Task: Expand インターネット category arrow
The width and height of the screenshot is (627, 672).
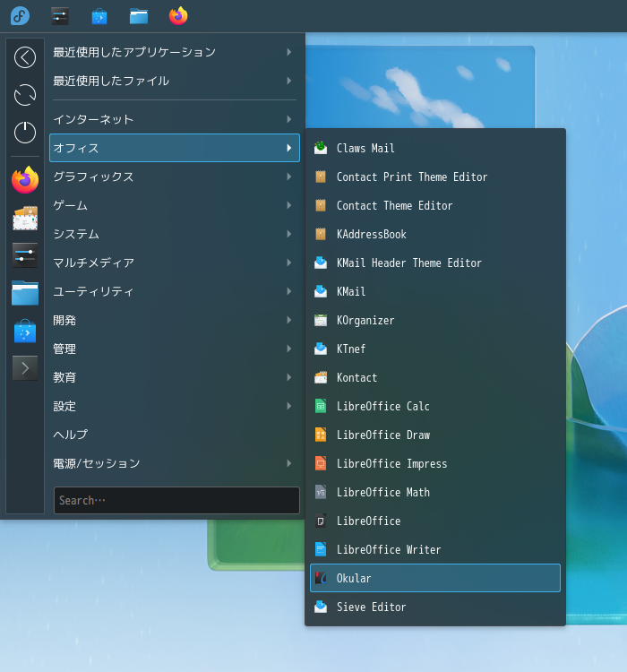Action: point(289,119)
